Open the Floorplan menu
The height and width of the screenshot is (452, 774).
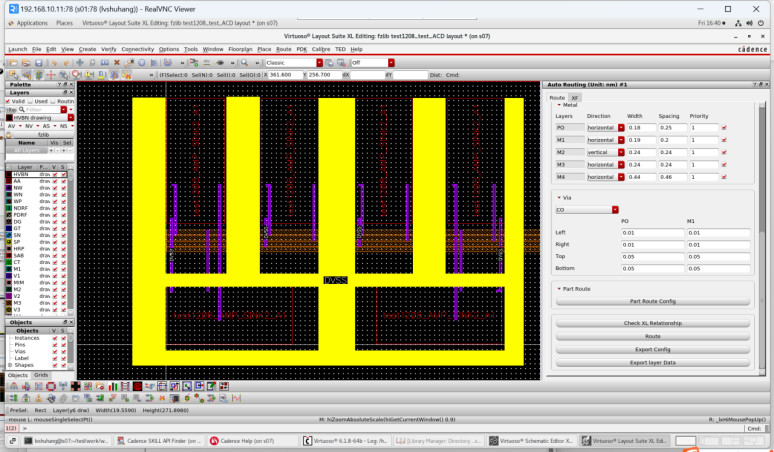(x=240, y=49)
